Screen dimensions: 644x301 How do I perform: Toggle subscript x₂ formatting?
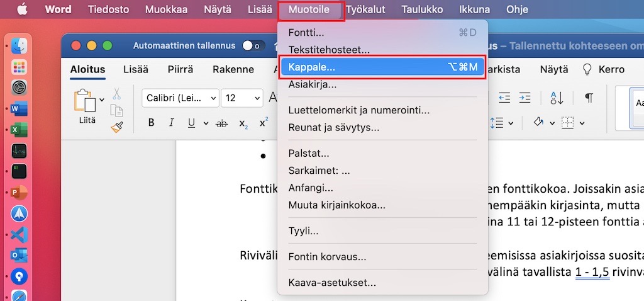[243, 123]
